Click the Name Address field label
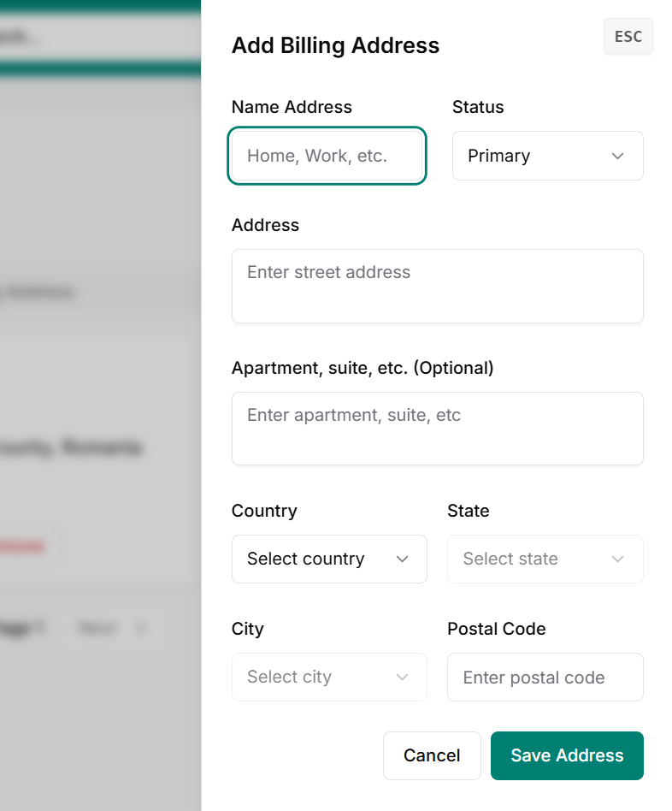672x811 pixels. click(x=292, y=107)
